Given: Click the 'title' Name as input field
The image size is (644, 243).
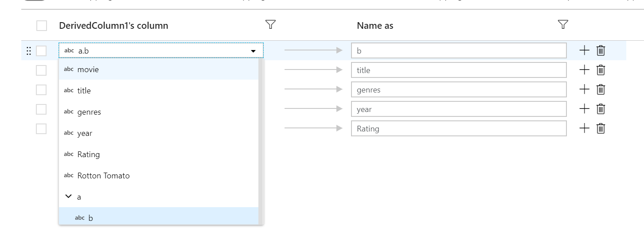Looking at the screenshot, I should (x=459, y=70).
